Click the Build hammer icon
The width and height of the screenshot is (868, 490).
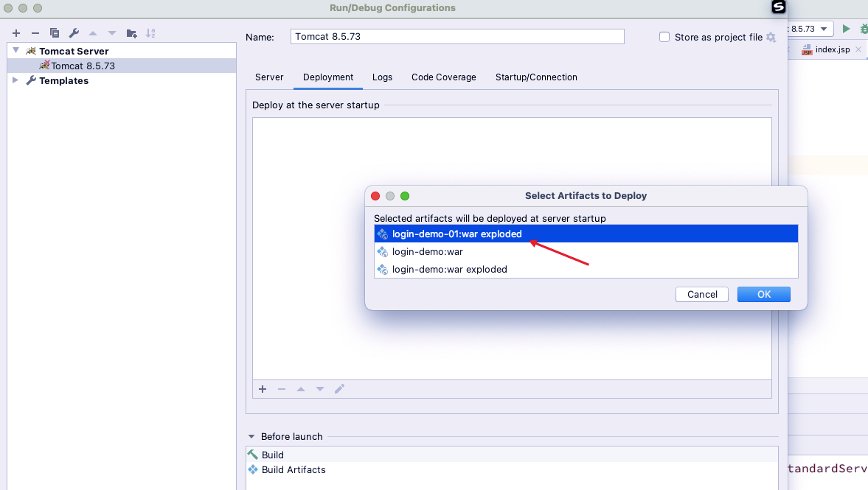pos(253,455)
